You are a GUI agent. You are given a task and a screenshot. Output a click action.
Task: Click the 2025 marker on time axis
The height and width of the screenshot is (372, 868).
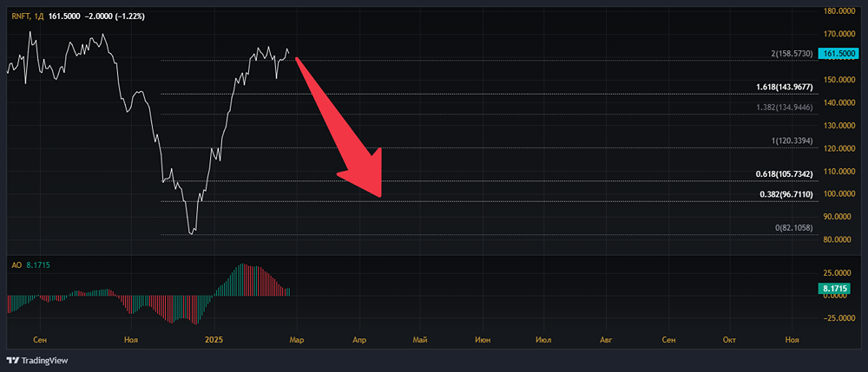coord(214,339)
